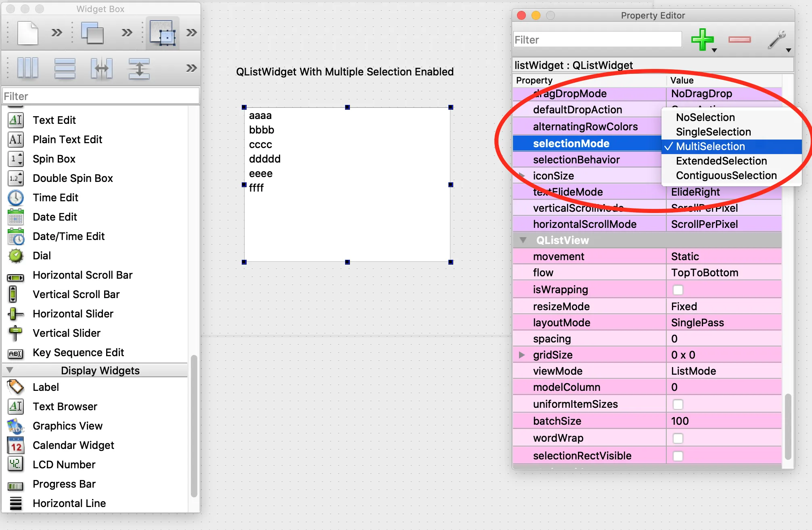This screenshot has width=812, height=530.
Task: Collapse the QListView property group
Action: point(523,240)
